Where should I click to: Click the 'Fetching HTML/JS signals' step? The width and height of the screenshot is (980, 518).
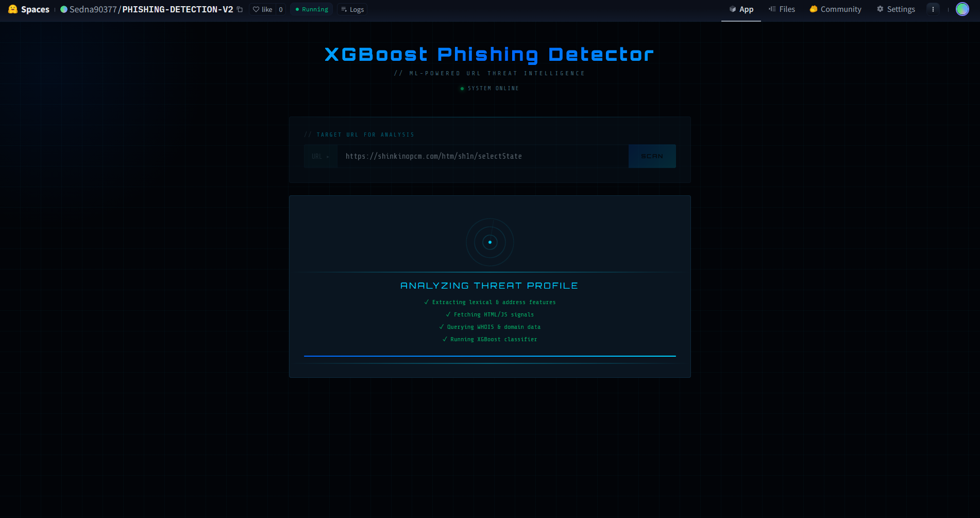[x=490, y=315]
